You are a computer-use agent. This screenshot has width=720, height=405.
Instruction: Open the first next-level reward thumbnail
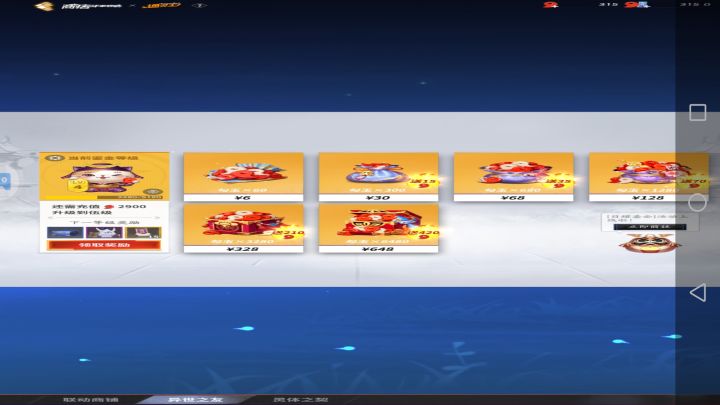(x=65, y=232)
